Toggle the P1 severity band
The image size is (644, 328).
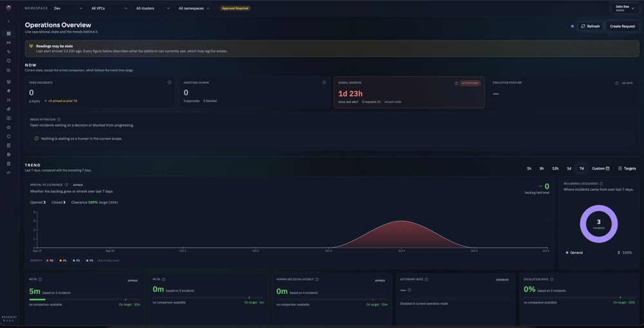click(63, 260)
